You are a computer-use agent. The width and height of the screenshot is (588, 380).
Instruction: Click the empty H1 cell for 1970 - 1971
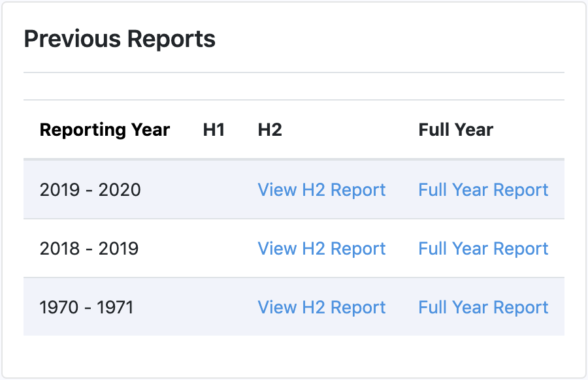point(216,307)
